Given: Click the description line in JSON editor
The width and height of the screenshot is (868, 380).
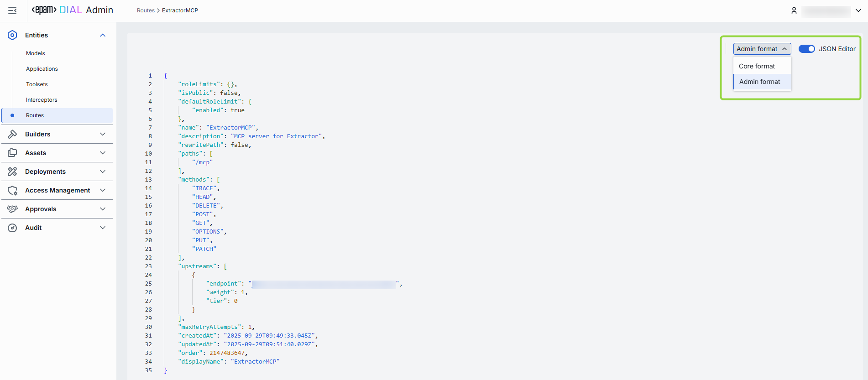Looking at the screenshot, I should click(x=251, y=136).
